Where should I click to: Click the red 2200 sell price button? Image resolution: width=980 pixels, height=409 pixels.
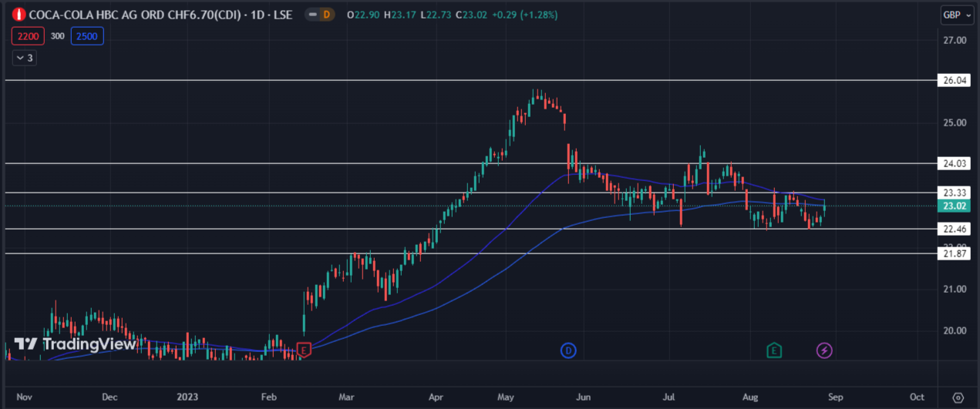click(x=29, y=35)
